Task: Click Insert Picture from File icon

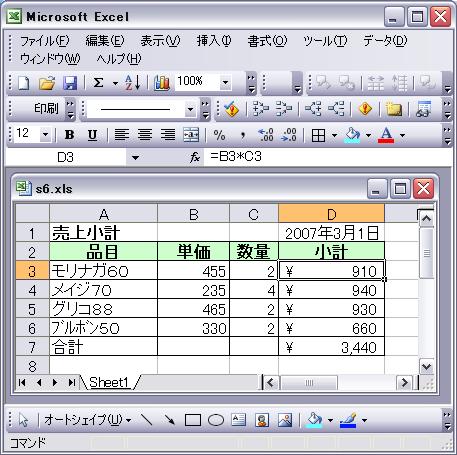Action: click(x=285, y=420)
